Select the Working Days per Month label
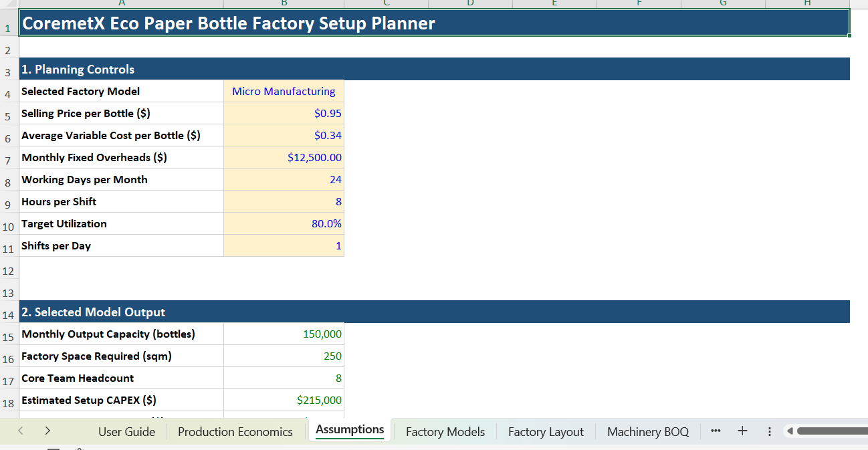This screenshot has height=450, width=868. point(122,179)
